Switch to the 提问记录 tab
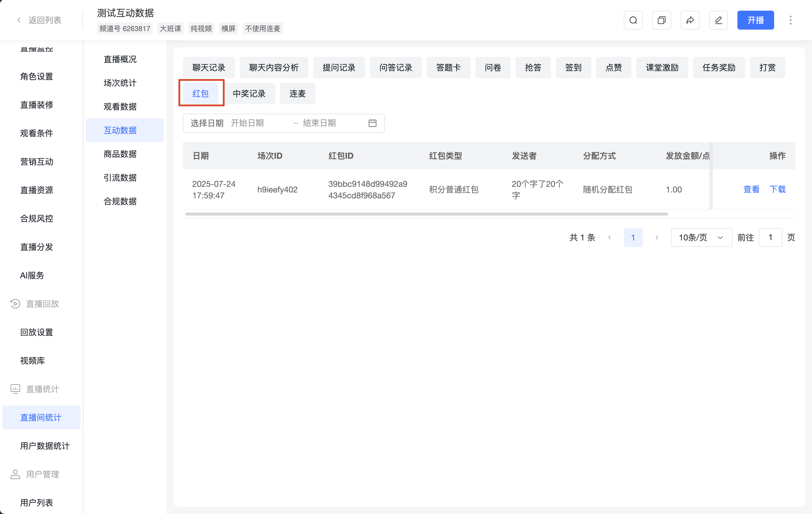The width and height of the screenshot is (812, 514). [339, 68]
